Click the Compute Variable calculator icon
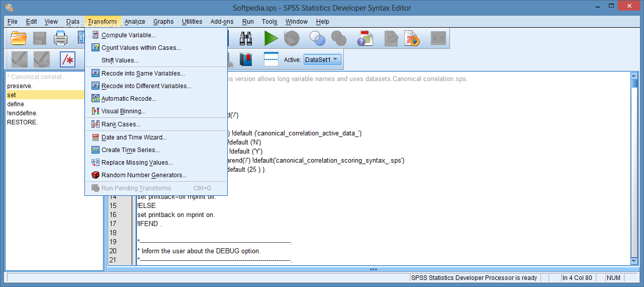Image resolution: width=644 pixels, height=287 pixels. pyautogui.click(x=96, y=35)
